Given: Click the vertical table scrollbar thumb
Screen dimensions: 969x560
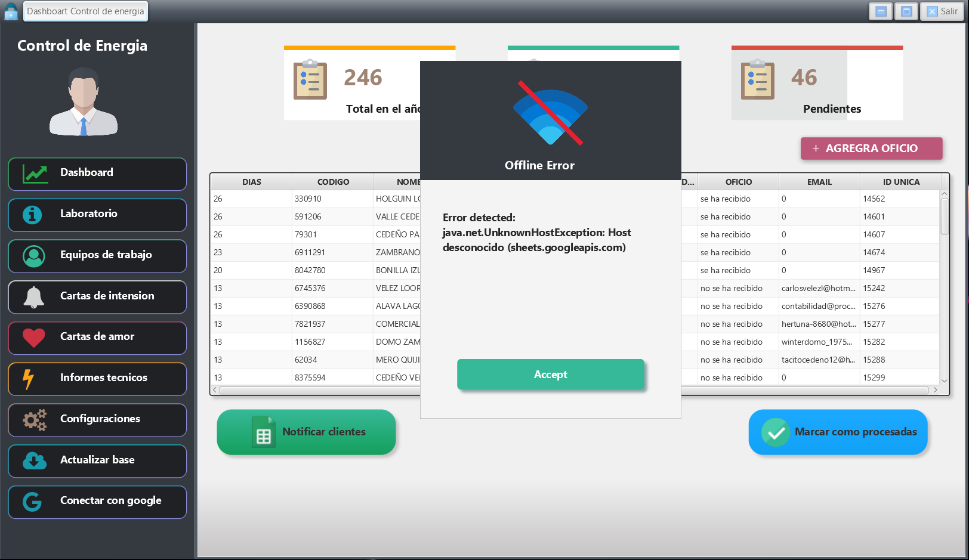Looking at the screenshot, I should pyautogui.click(x=945, y=216).
